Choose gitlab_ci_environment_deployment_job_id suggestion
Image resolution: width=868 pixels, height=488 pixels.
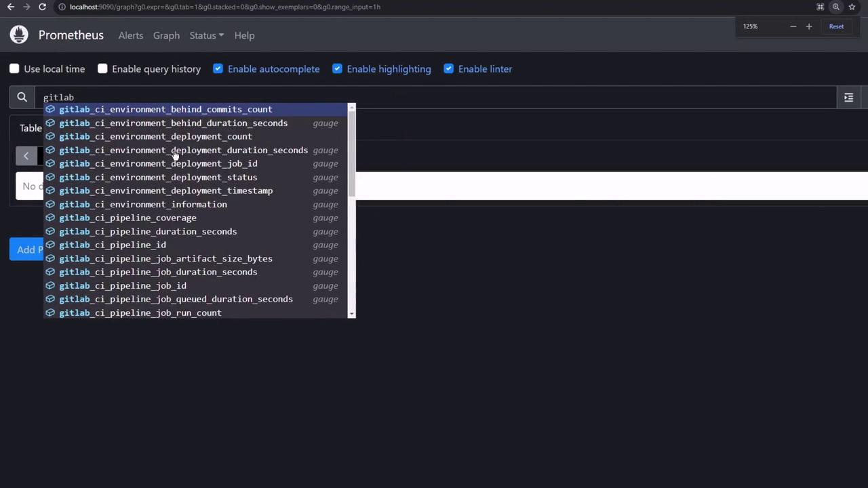point(196,163)
